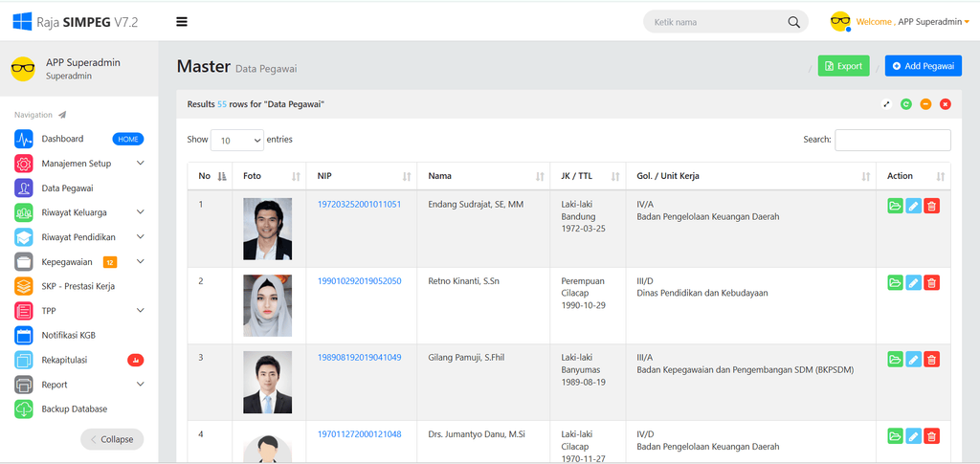The height and width of the screenshot is (464, 980).
Task: Click the table Search input field
Action: (893, 140)
